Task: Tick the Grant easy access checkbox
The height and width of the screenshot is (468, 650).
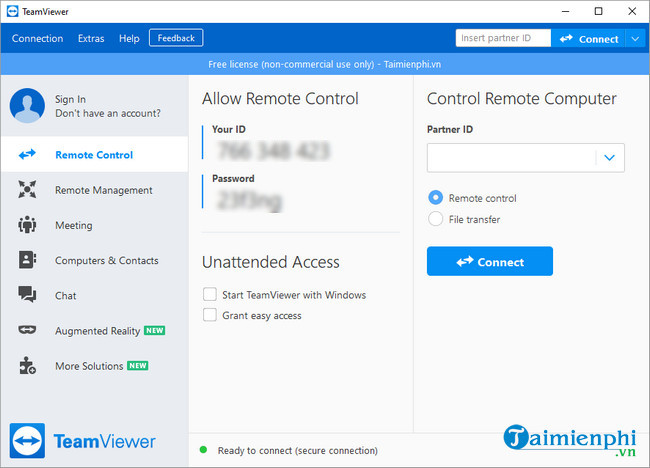Action: [210, 315]
